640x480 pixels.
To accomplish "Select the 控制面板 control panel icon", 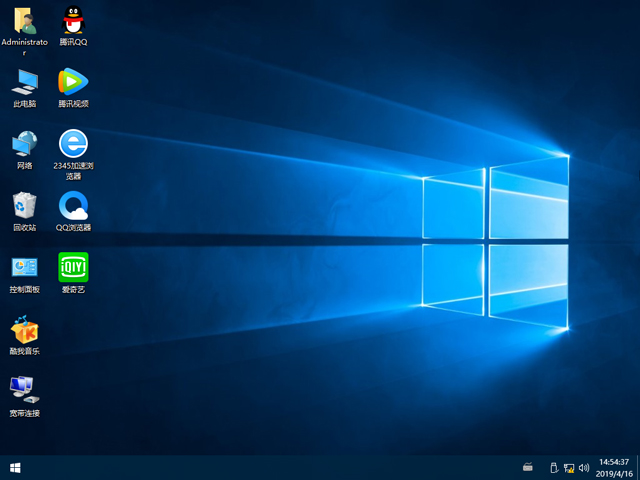I will point(25,267).
